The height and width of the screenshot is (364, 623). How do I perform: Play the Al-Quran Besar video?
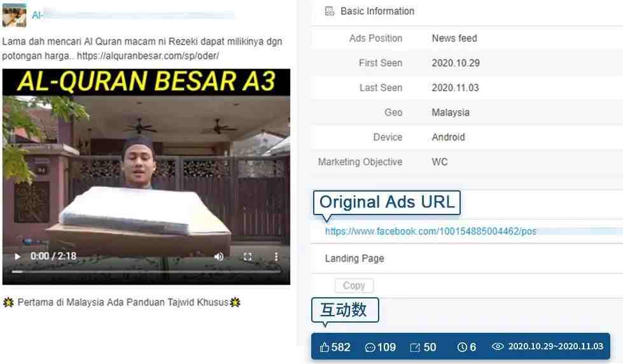point(17,256)
